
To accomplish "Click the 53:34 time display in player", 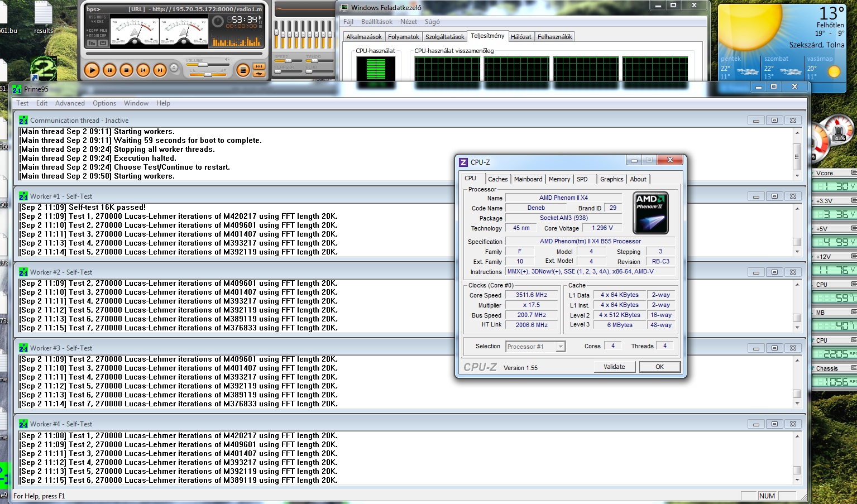I will click(245, 20).
